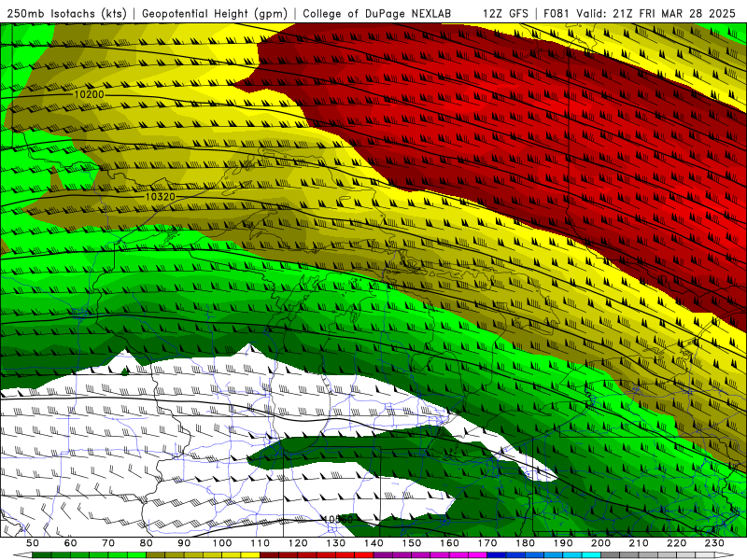Click the 180 value on the color scale
The image size is (747, 560).
click(x=525, y=543)
